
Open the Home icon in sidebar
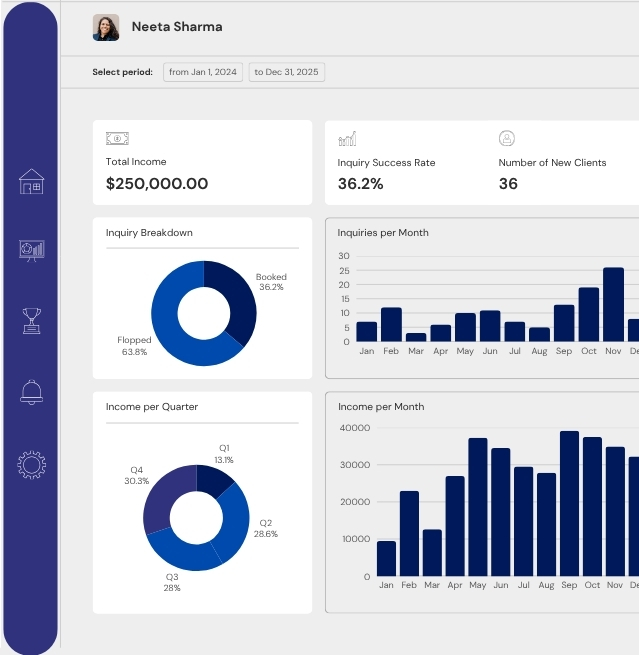pos(32,182)
